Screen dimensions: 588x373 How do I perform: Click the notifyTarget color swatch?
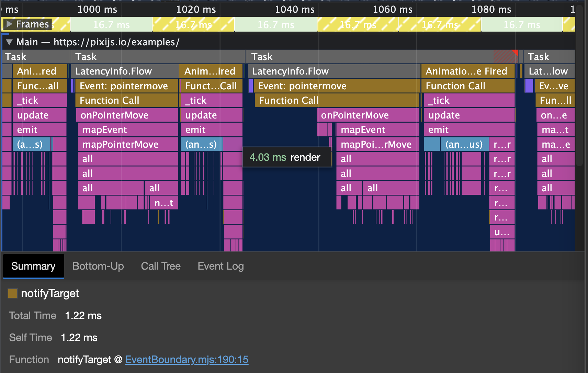tap(13, 293)
